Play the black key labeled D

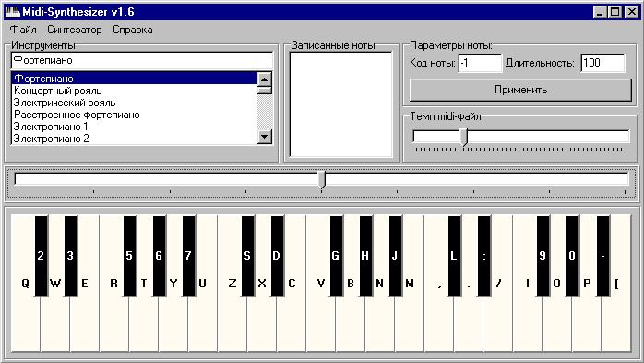tap(277, 255)
